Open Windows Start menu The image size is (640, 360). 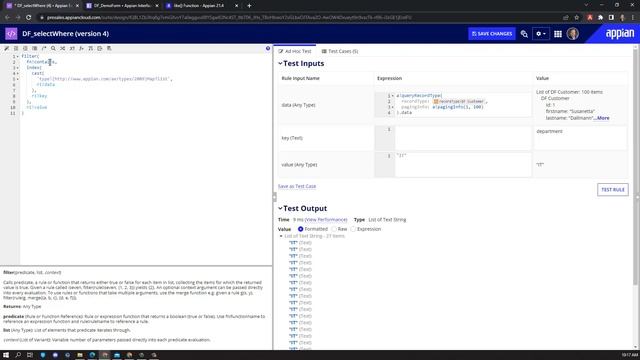coord(6,355)
